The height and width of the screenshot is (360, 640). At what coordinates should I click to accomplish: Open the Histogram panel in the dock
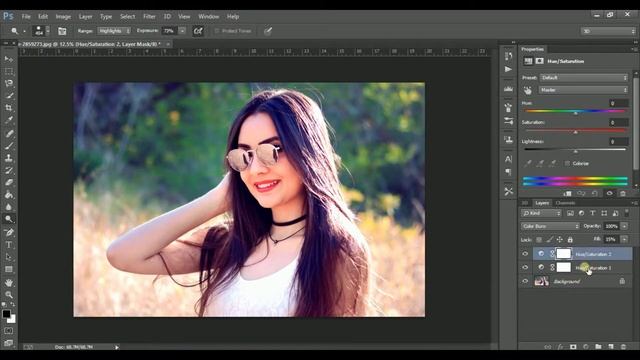[x=508, y=89]
